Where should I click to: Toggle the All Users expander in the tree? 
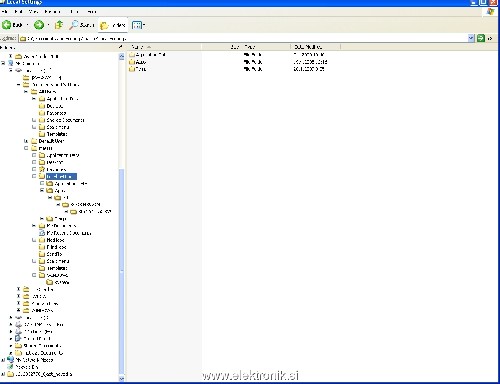click(x=26, y=91)
